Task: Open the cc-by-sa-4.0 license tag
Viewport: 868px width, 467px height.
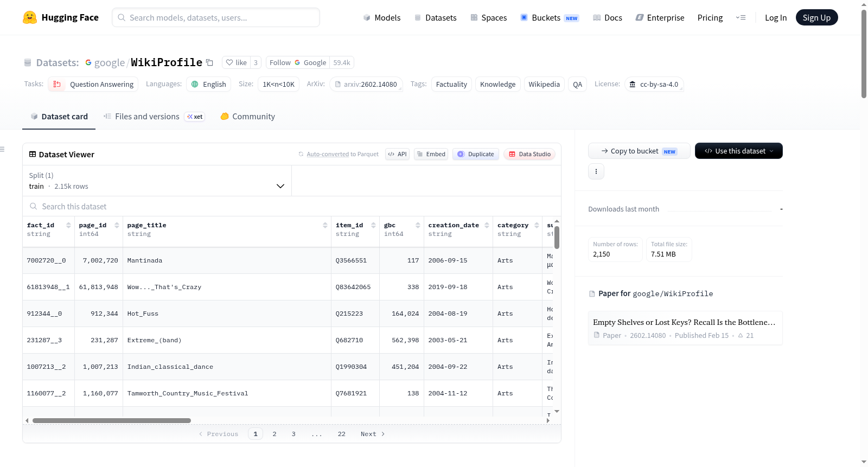Action: (x=654, y=84)
